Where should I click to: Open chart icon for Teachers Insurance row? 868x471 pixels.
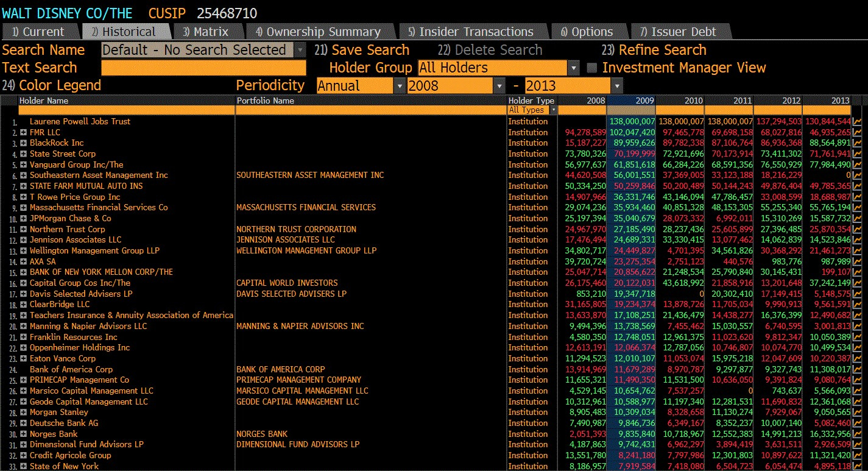tap(857, 316)
